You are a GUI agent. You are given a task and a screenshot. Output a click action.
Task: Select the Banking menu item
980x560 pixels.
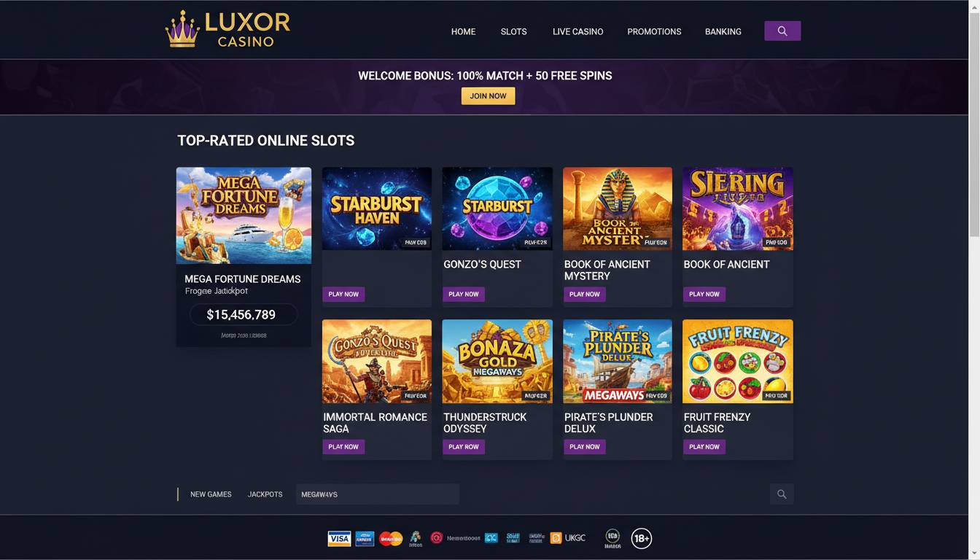[723, 31]
